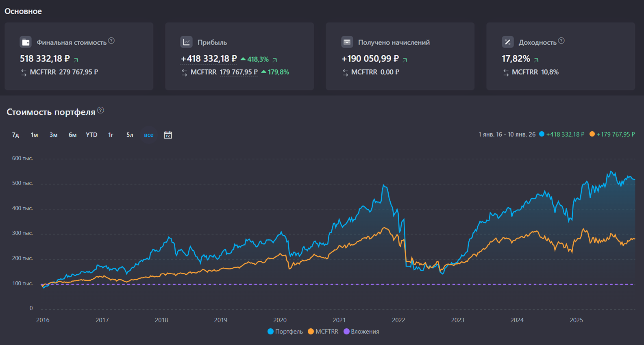
Task: Expand details arrow next to 17,82%
Action: point(536,60)
